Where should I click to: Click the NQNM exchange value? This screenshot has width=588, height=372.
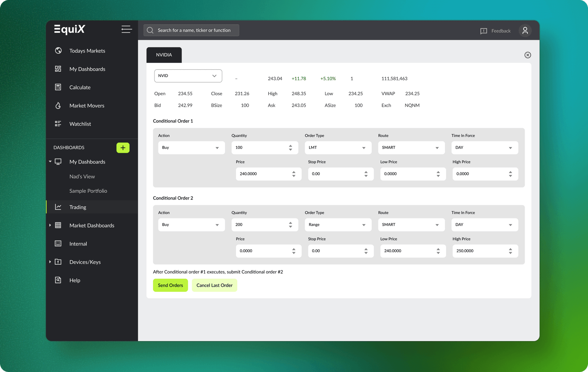(x=412, y=105)
